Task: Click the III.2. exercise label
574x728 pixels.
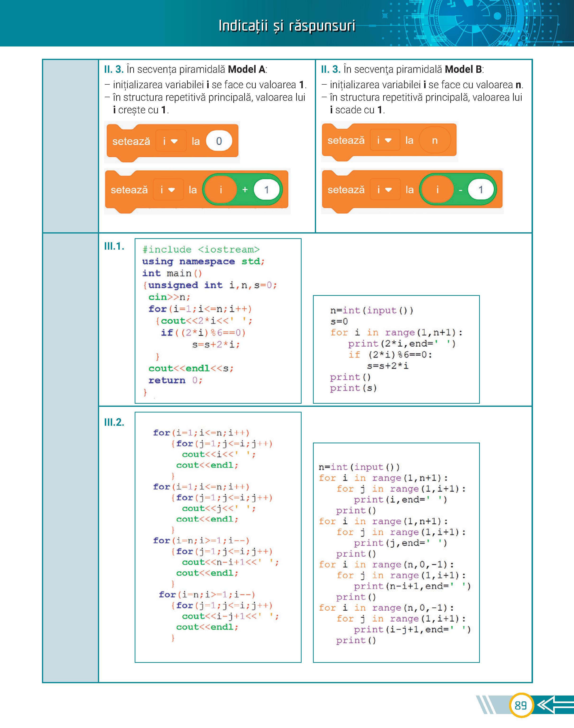Action: 114,422
